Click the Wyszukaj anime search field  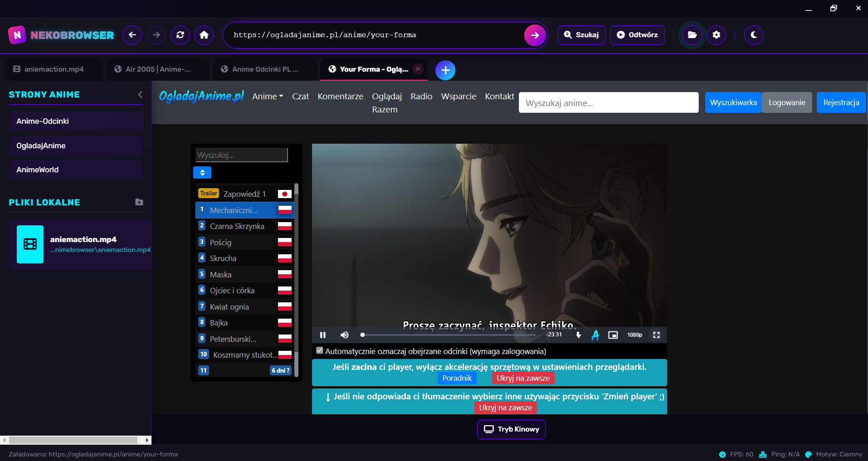[609, 103]
